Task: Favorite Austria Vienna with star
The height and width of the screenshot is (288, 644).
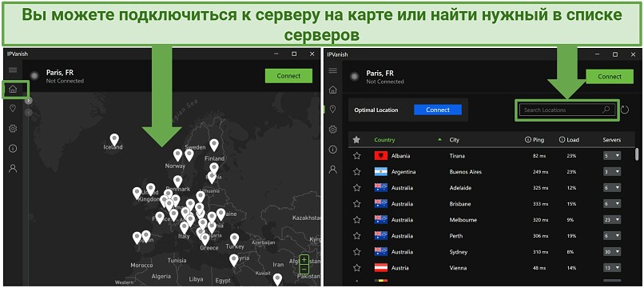Action: click(x=356, y=268)
